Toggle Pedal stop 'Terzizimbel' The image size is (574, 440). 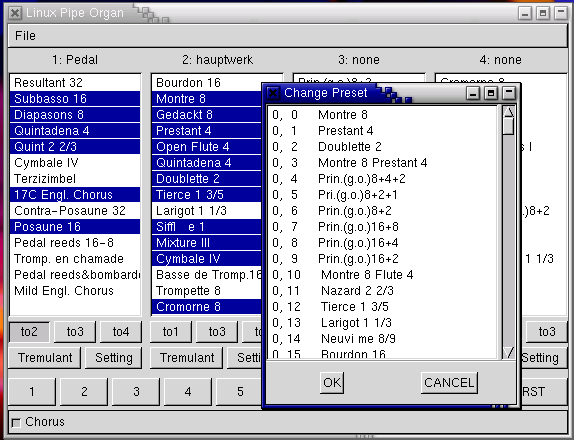[75, 179]
